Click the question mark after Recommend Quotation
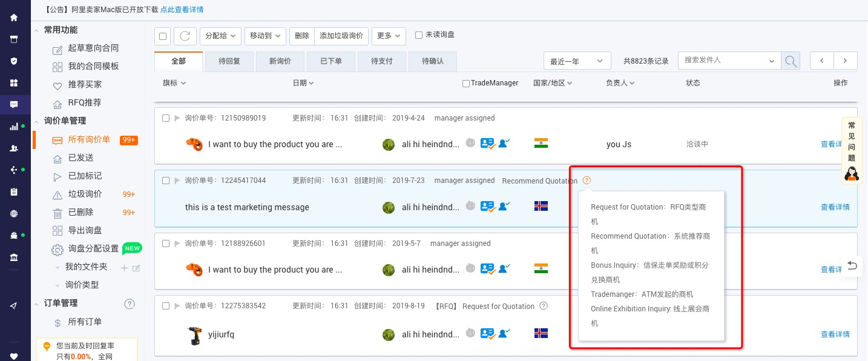The width and height of the screenshot is (868, 361). (587, 180)
